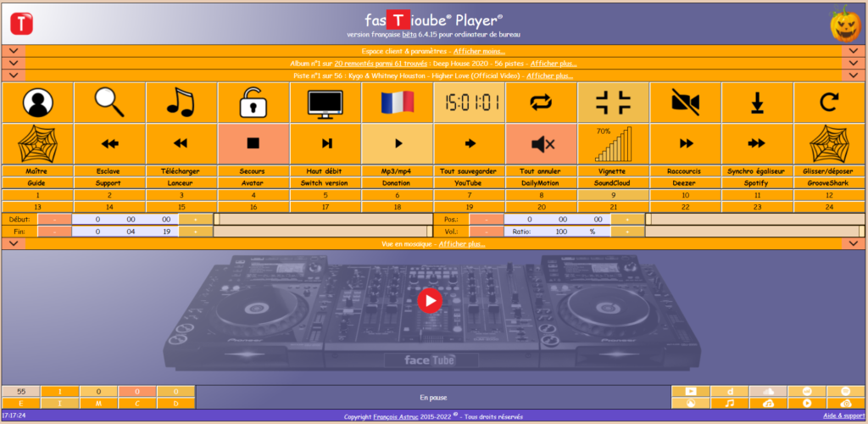This screenshot has width=868, height=424.
Task: Toggle the crossed-out video camera button
Action: pos(685,103)
